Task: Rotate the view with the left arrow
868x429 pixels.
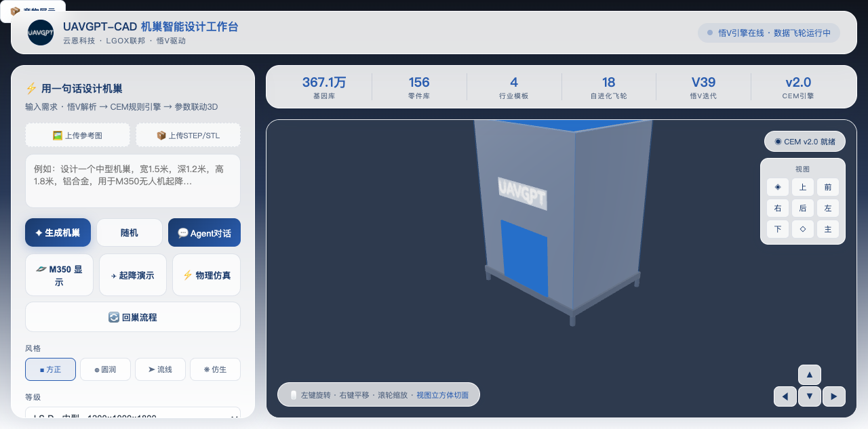Action: (785, 396)
